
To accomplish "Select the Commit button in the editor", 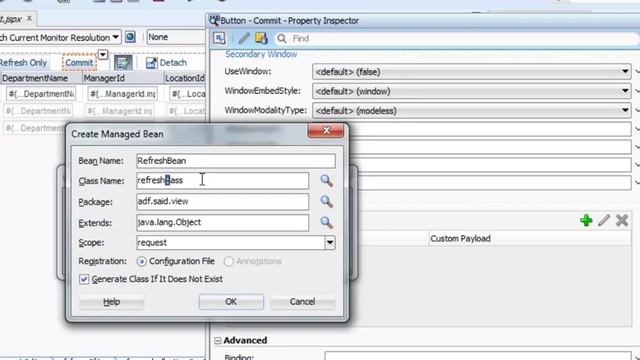I will (79, 62).
